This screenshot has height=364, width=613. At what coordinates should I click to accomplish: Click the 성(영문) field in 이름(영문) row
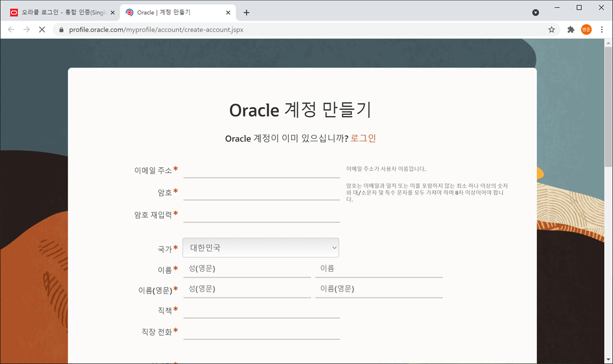pyautogui.click(x=247, y=289)
